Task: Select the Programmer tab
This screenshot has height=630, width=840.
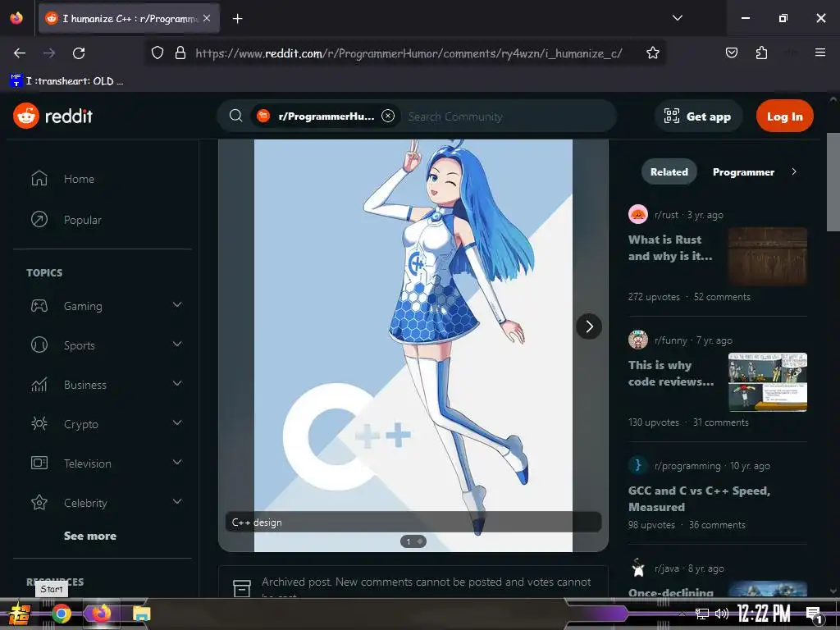Action: pyautogui.click(x=743, y=172)
